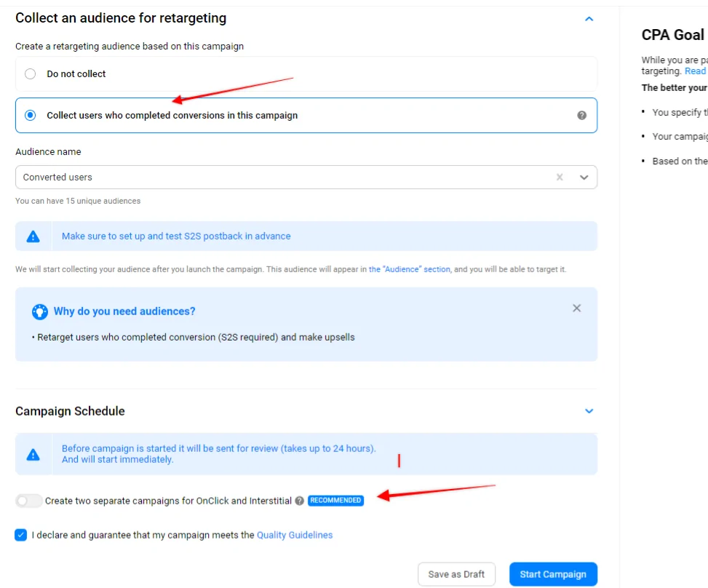This screenshot has height=588, width=708.
Task: Uncheck the Quality Guidelines declaration checkbox
Action: pyautogui.click(x=20, y=535)
